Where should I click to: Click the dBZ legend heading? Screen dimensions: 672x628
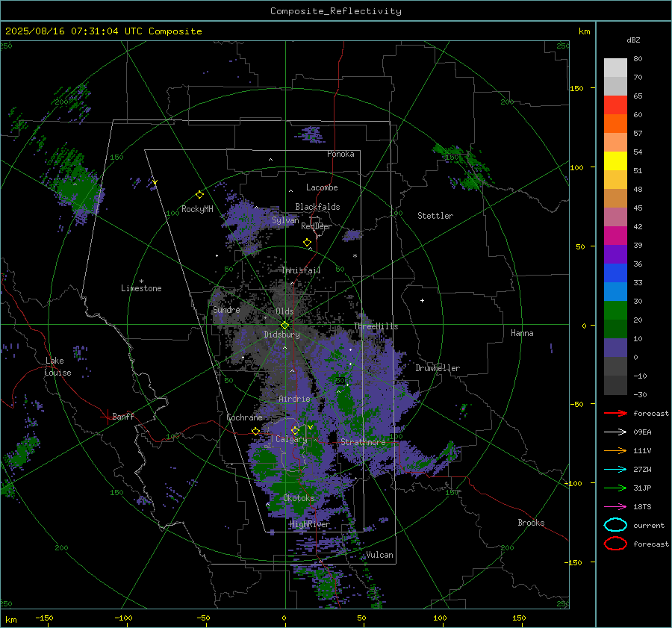633,40
